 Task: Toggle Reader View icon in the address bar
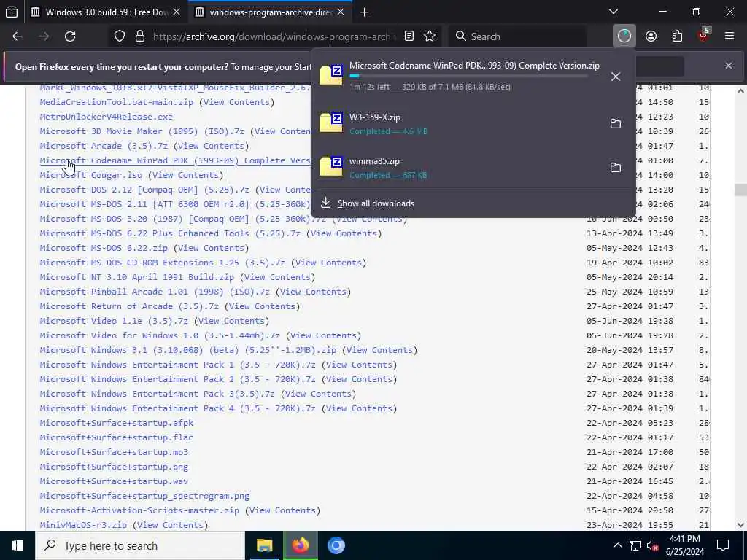409,36
